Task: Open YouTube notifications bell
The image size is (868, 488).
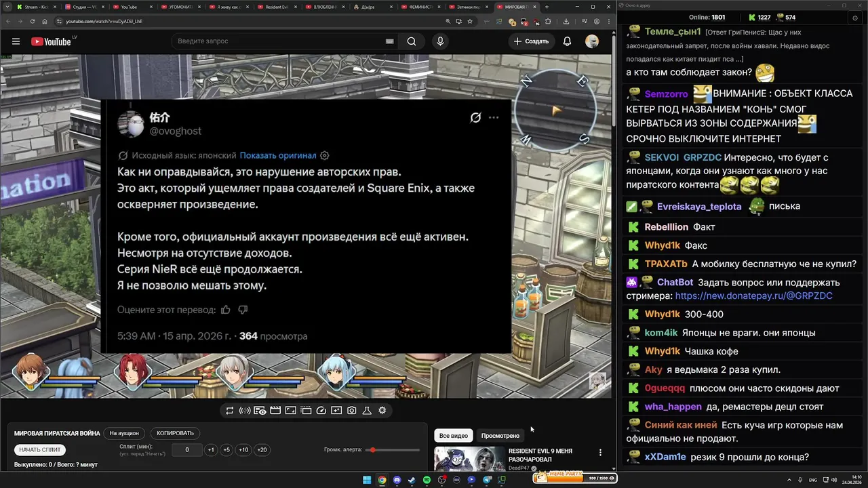Action: point(567,41)
